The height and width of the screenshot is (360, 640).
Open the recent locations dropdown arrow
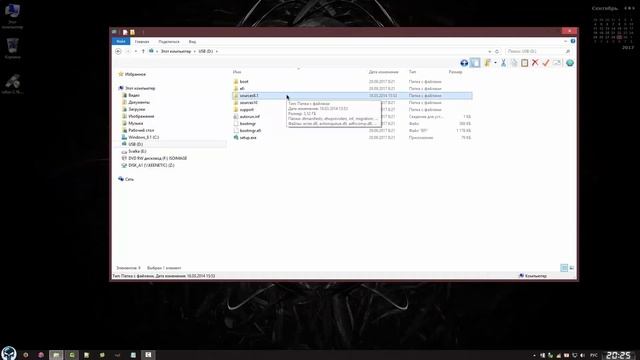coord(136,51)
